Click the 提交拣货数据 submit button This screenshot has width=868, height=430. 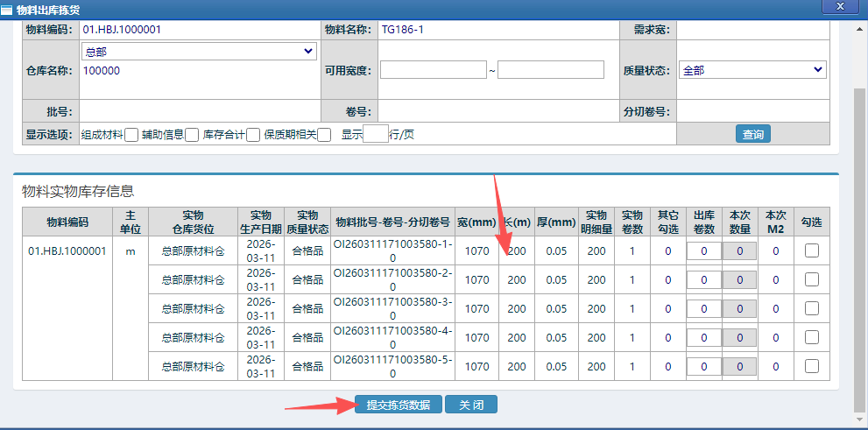tap(399, 405)
